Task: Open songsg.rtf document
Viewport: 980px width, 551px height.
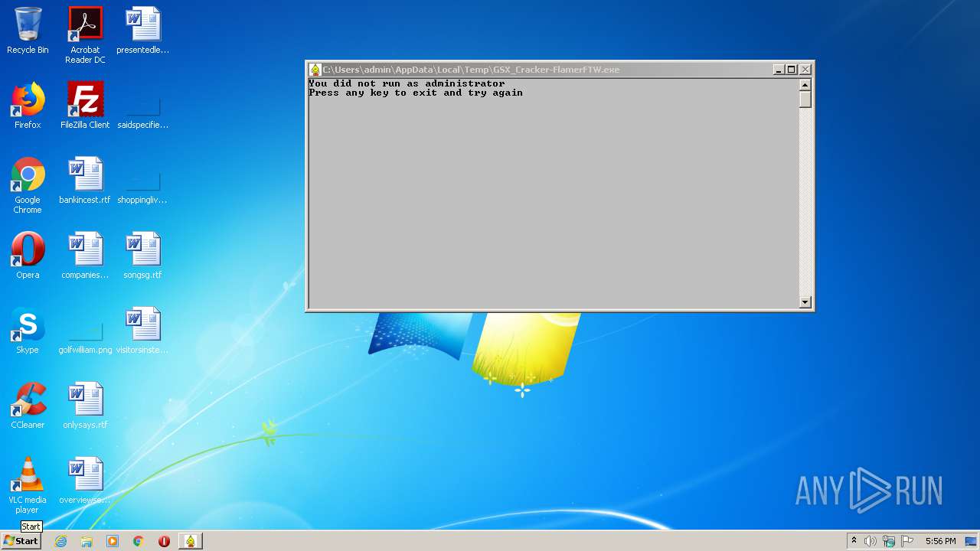Action: click(x=142, y=256)
